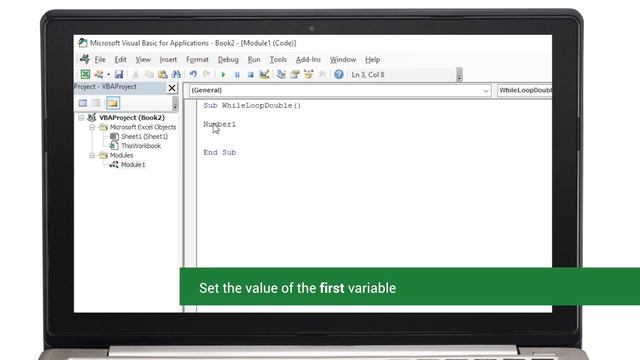Click the toolbar options overflow arrow

point(459,75)
